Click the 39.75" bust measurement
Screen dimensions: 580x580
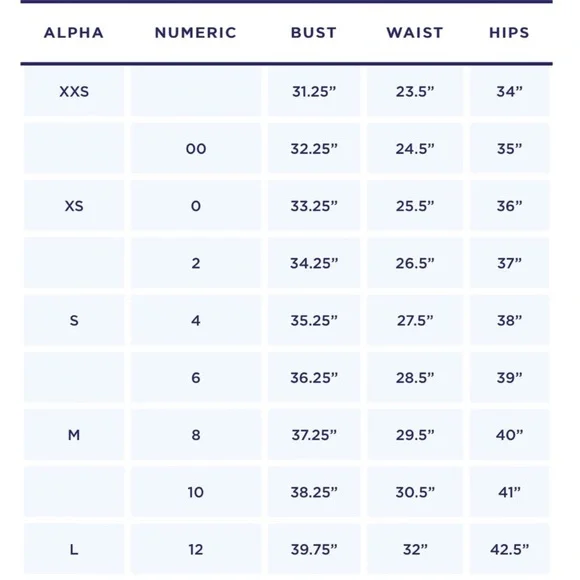coord(314,549)
